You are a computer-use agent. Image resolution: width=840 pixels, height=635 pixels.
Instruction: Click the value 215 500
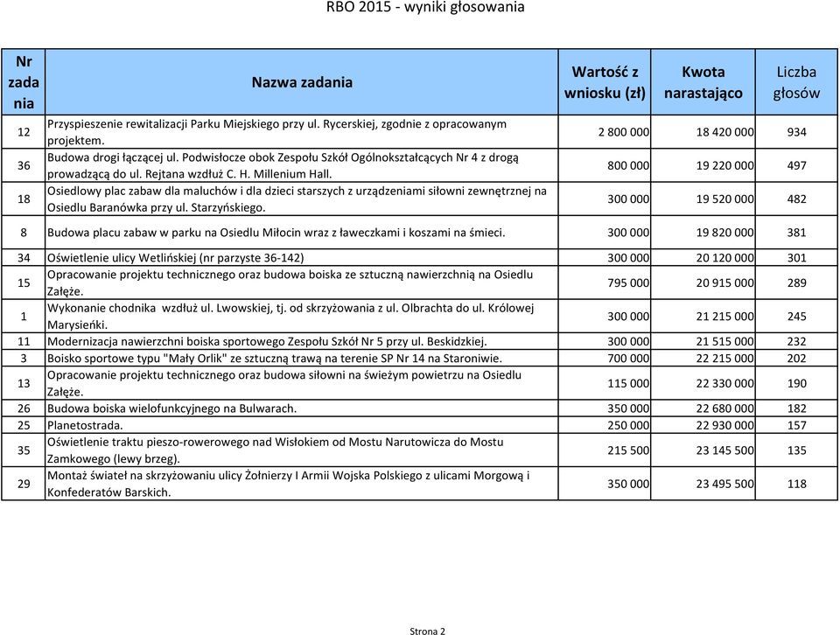[628, 450]
